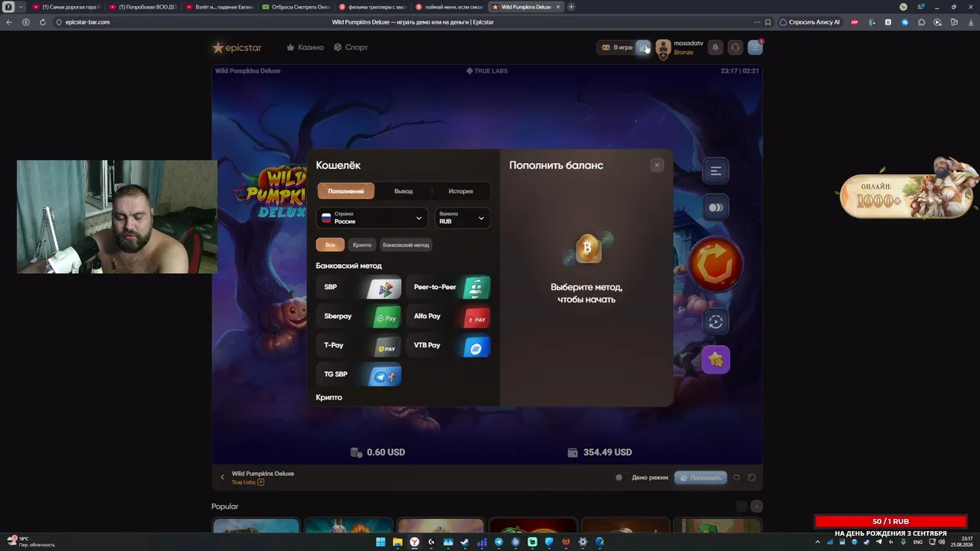Click the coins bet button in game

pyautogui.click(x=716, y=207)
